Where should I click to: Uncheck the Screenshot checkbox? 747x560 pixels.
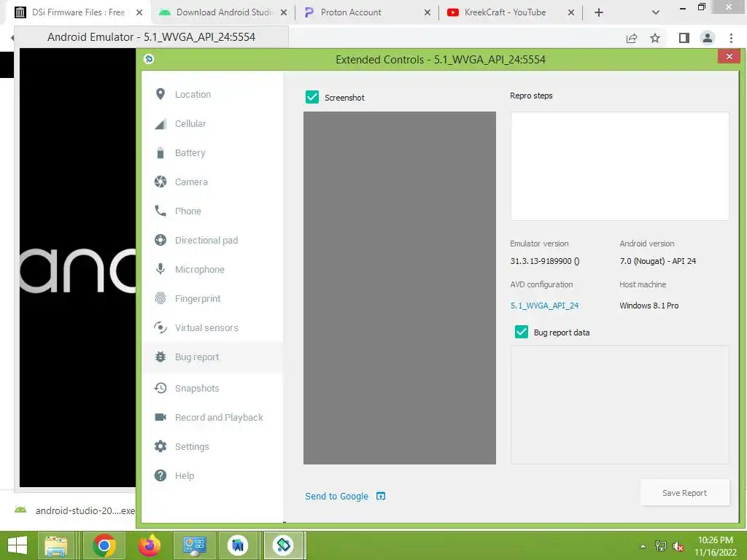(312, 97)
